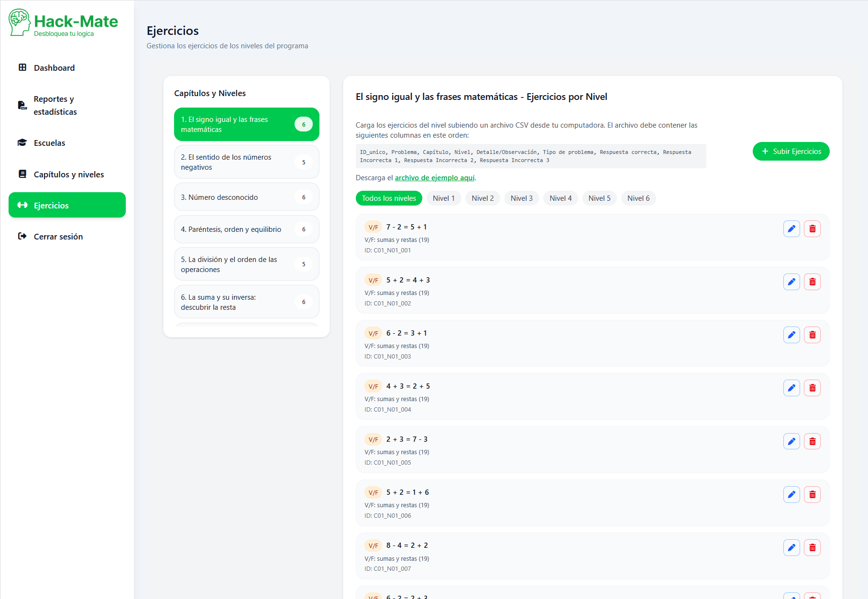This screenshot has width=868, height=599.
Task: Activate the Todos los niveles filter
Action: [388, 198]
